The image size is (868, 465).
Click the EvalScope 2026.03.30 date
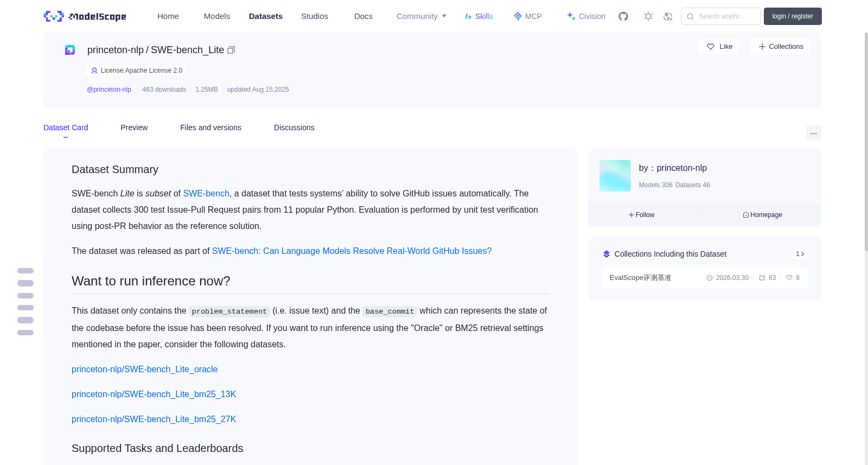click(x=727, y=278)
